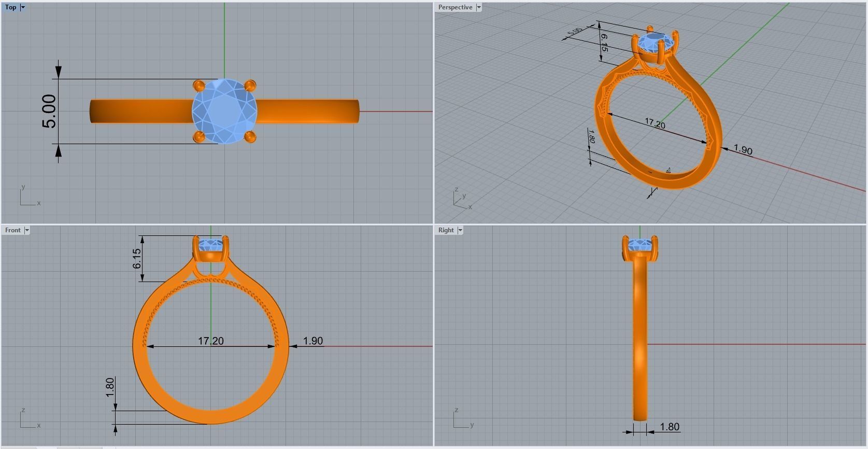This screenshot has height=449, width=868.
Task: Activate the Right viewport title label
Action: pos(446,230)
